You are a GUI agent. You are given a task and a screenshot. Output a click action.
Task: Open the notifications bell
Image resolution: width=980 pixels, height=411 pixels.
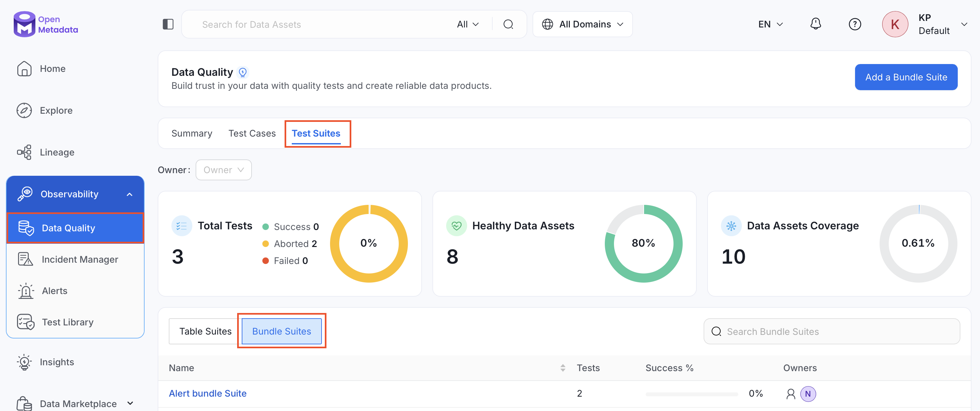pyautogui.click(x=815, y=24)
